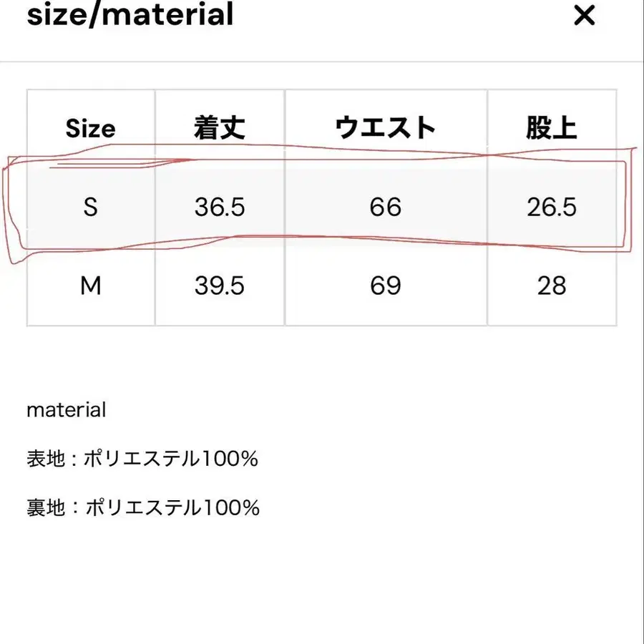Select the Size column header
The image size is (644, 644).
(x=90, y=129)
